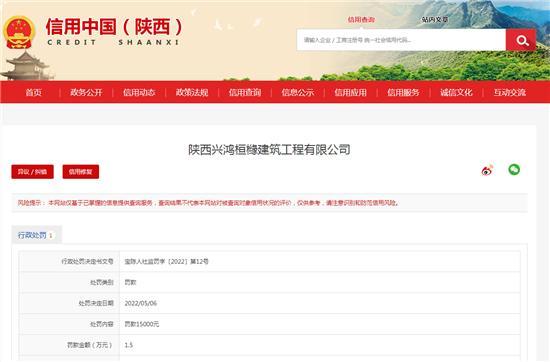Open 信用服务 navigation item
The width and height of the screenshot is (550, 362).
click(403, 93)
